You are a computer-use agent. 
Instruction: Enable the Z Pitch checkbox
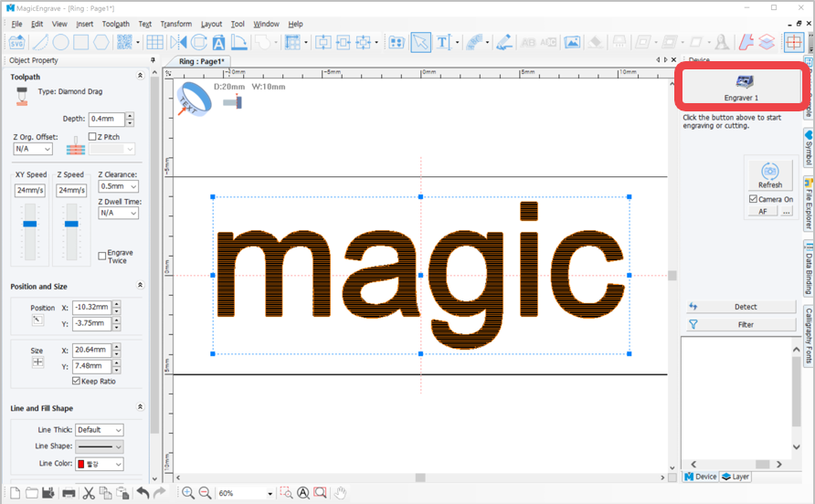pyautogui.click(x=92, y=137)
